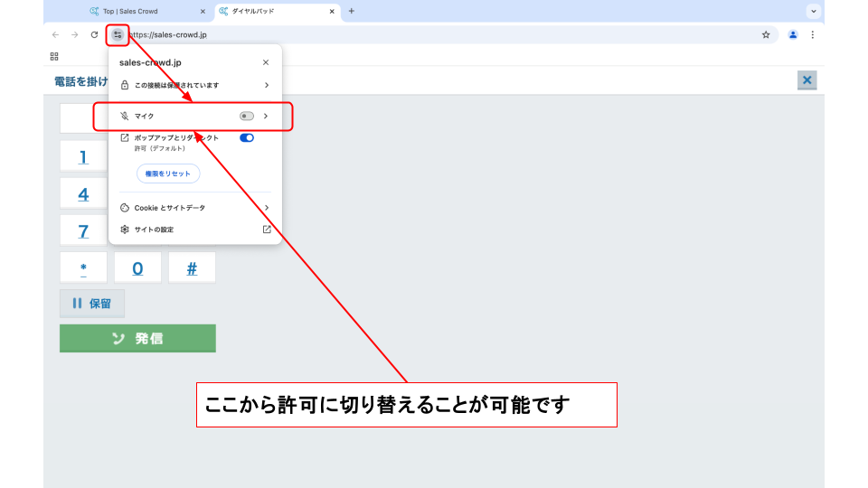The width and height of the screenshot is (868, 488).
Task: Click the external link icon for サイトの設定
Action: (x=267, y=230)
